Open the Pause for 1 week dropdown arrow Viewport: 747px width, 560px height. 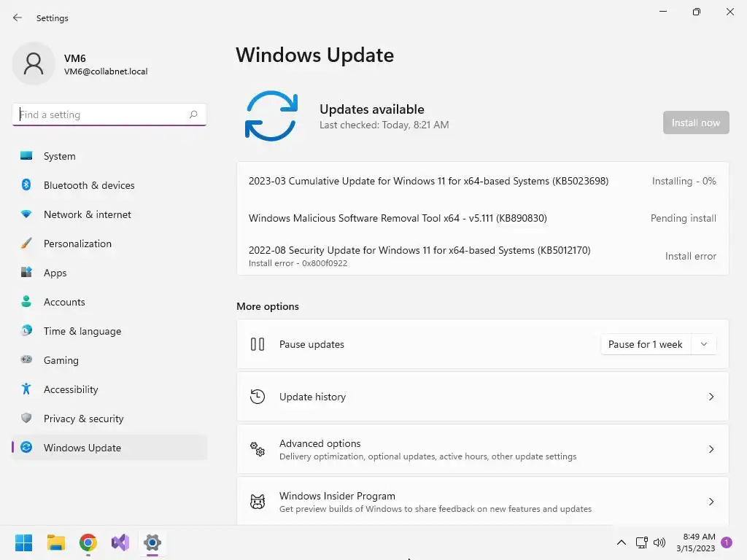pos(704,344)
